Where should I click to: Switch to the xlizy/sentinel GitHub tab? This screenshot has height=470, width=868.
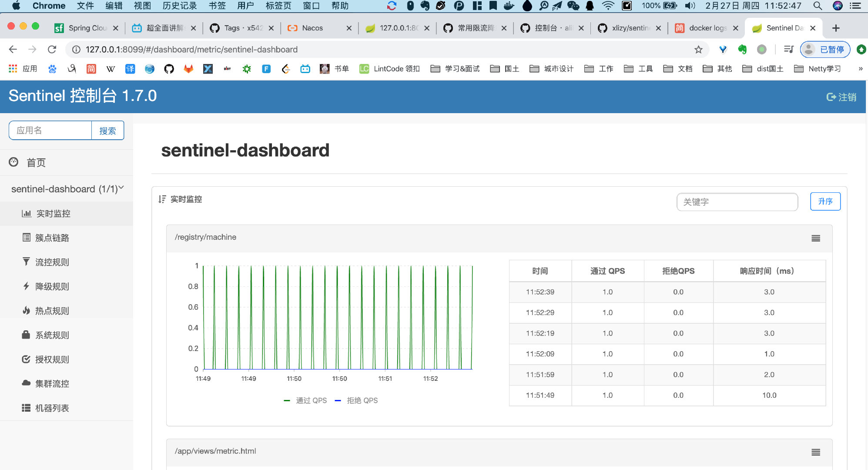pos(630,28)
